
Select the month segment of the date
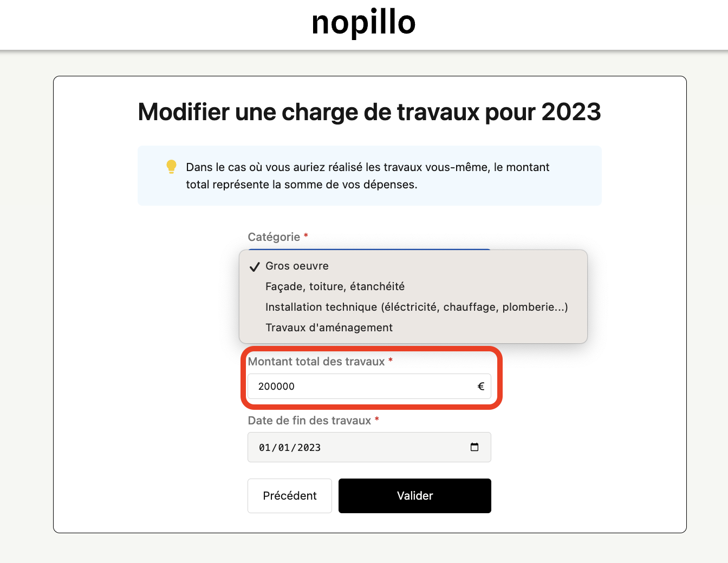(x=284, y=448)
